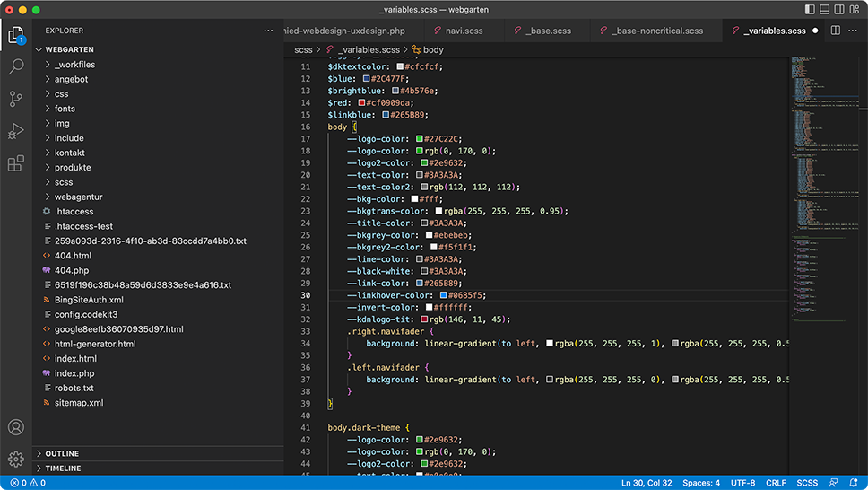
Task: Expand the OUTLINE section
Action: point(158,453)
